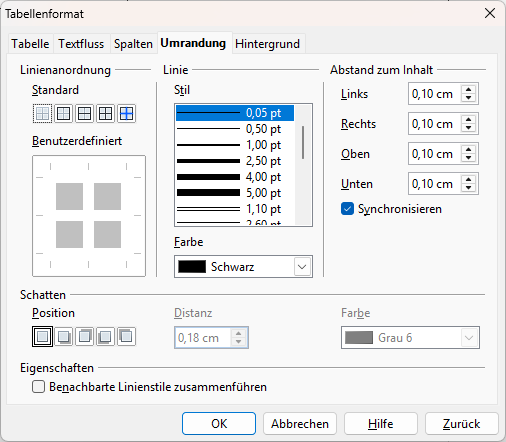The width and height of the screenshot is (506, 442).
Task: Click the Unten spacing input field
Action: coord(435,184)
